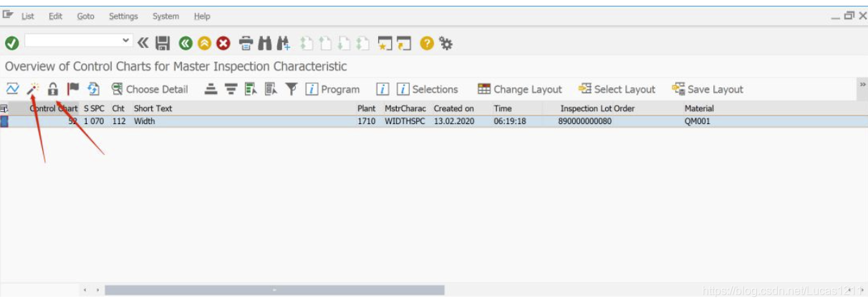Click the Width short text cell
The width and height of the screenshot is (868, 304).
pyautogui.click(x=144, y=121)
